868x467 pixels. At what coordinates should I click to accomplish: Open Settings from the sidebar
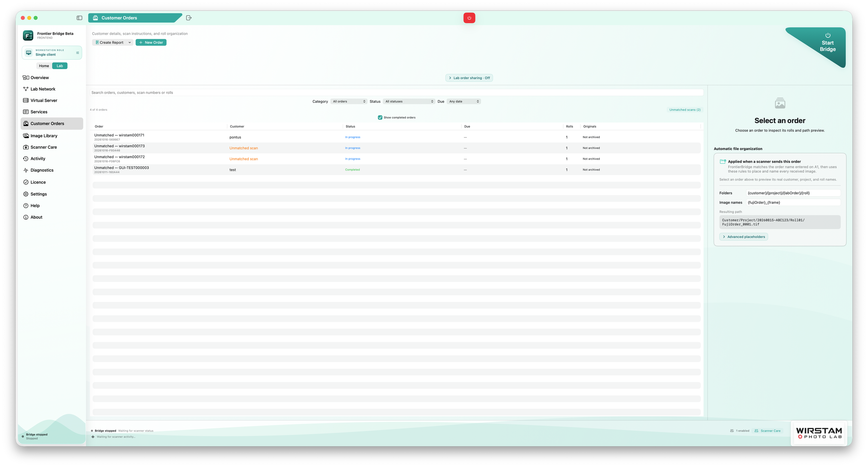click(x=52, y=194)
